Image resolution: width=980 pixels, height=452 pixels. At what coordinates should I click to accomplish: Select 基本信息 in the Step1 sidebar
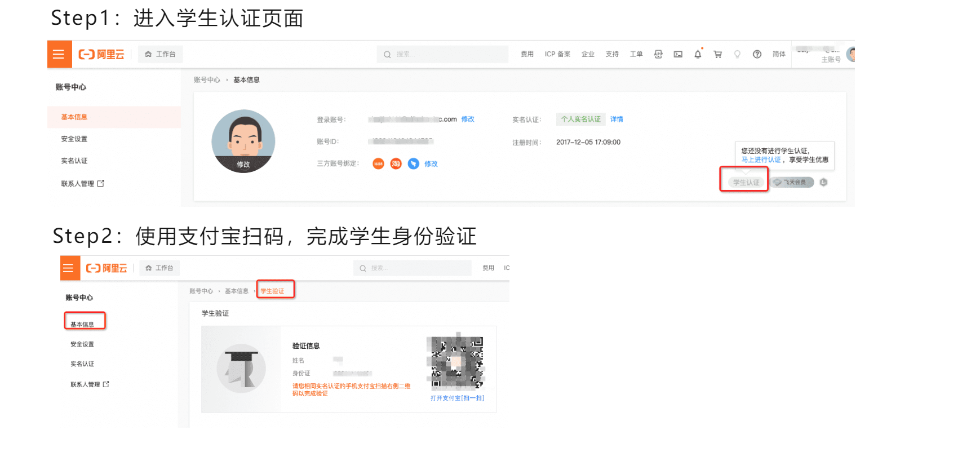click(x=114, y=117)
